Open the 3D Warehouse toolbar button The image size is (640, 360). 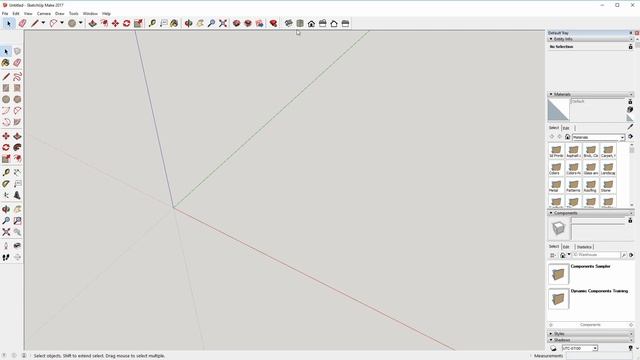pos(236,23)
